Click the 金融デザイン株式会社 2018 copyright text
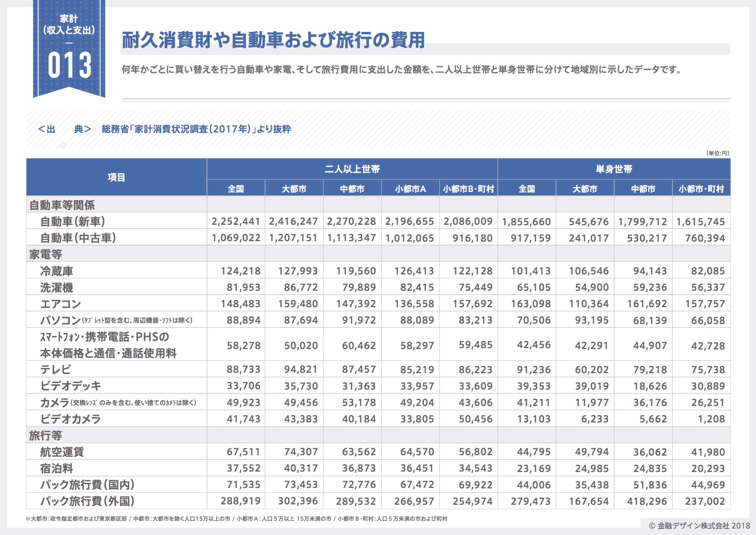 (x=699, y=526)
